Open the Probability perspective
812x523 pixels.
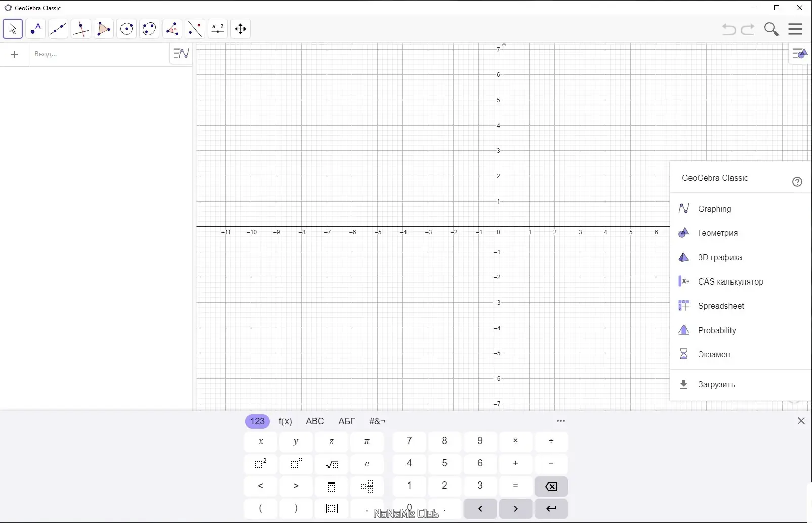tap(741, 330)
